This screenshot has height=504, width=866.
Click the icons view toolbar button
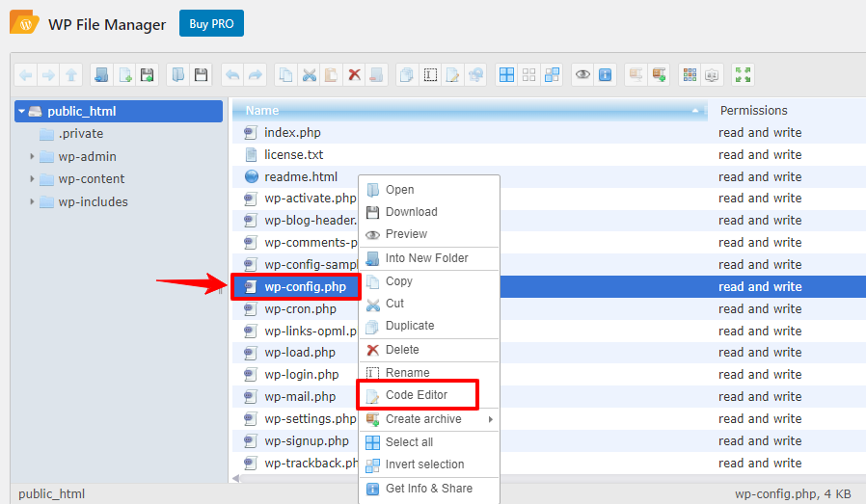pyautogui.click(x=689, y=74)
